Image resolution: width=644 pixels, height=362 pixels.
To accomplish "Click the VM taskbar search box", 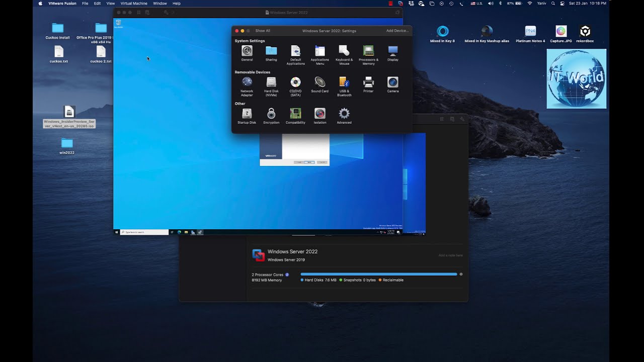I will click(144, 232).
